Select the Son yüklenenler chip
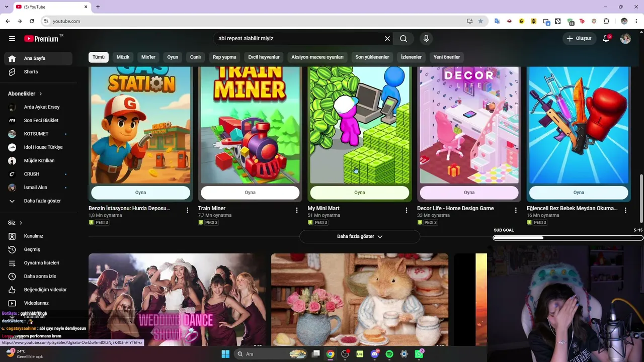Image resolution: width=644 pixels, height=362 pixels. [x=372, y=57]
